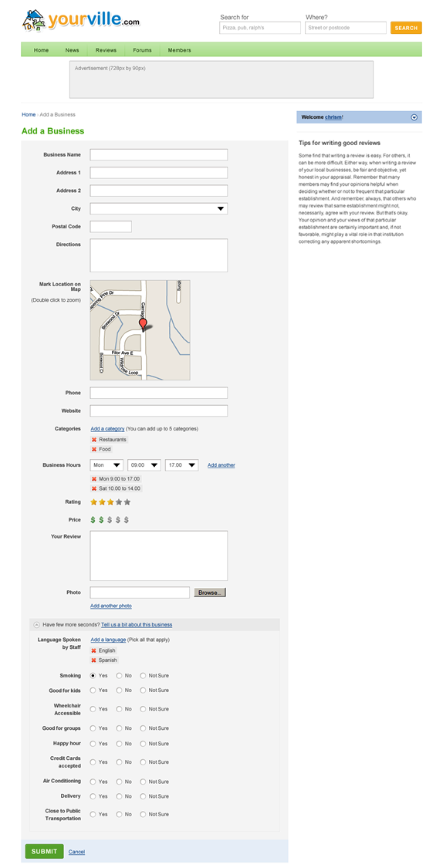Click into the Your Review text area

(x=159, y=556)
